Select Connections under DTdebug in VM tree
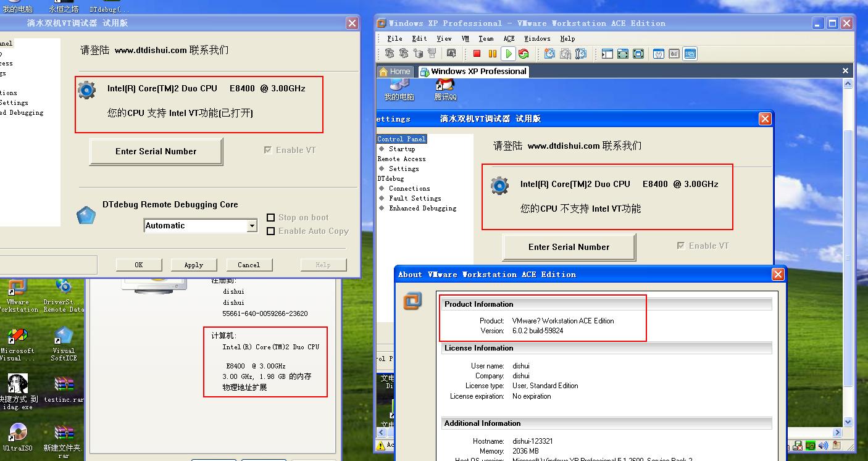Viewport: 868px width, 461px height. (409, 188)
